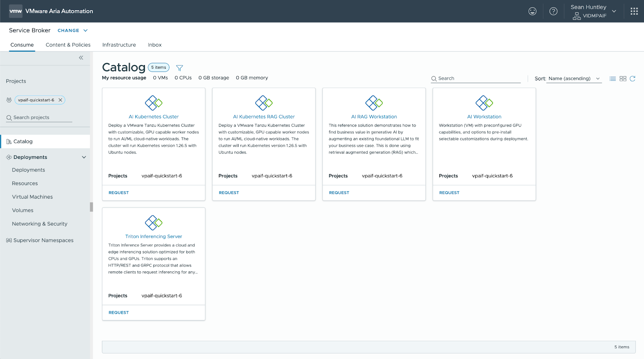Open the Content & Policies tab
644x359 pixels.
point(68,45)
